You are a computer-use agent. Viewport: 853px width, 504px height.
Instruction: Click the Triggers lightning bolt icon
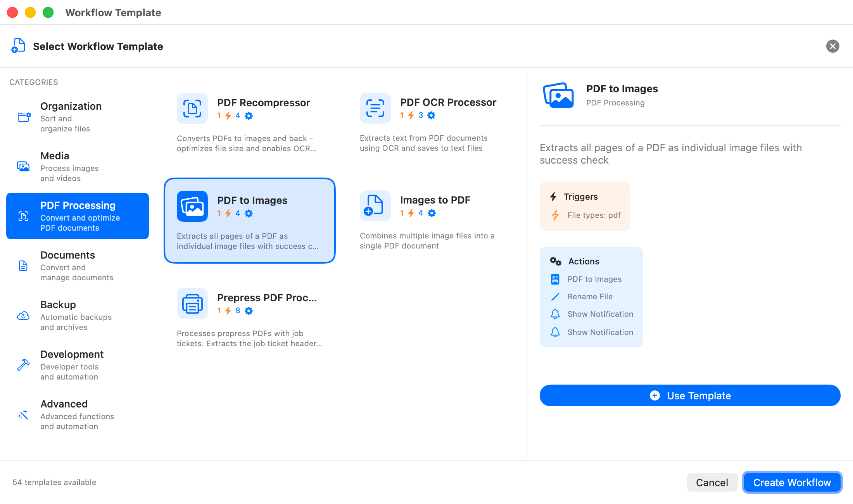pyautogui.click(x=553, y=197)
